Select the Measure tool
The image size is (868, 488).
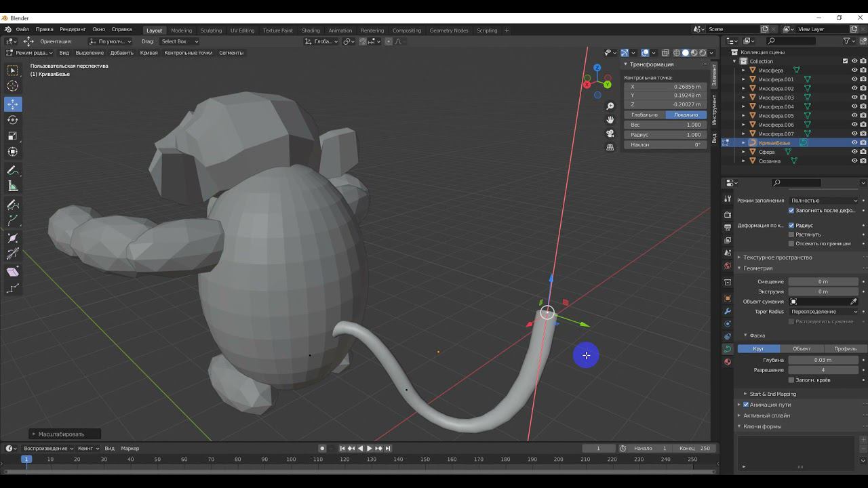pyautogui.click(x=13, y=186)
